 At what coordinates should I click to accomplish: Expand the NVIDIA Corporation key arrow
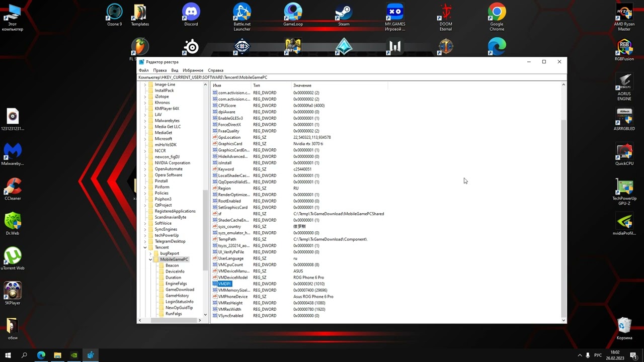point(145,163)
